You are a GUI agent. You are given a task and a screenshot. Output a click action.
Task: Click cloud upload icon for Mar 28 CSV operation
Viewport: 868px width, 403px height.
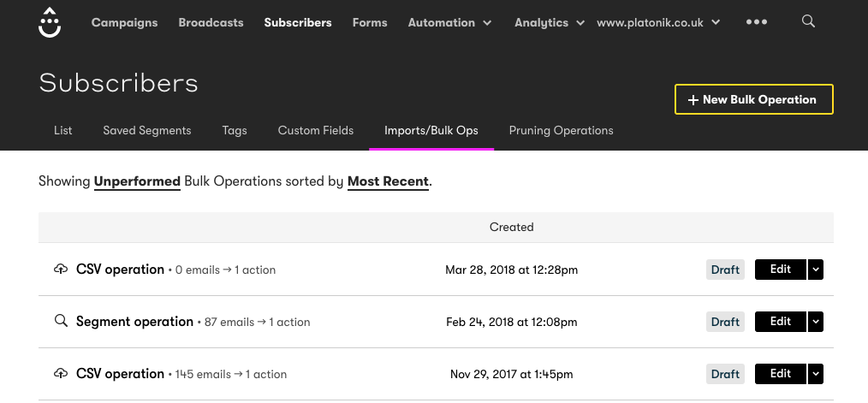61,270
